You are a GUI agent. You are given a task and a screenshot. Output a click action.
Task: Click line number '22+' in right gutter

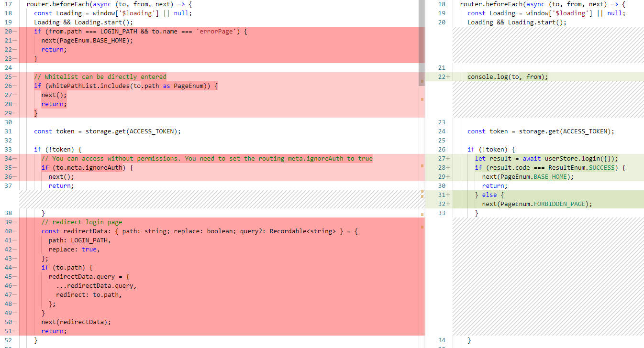444,76
